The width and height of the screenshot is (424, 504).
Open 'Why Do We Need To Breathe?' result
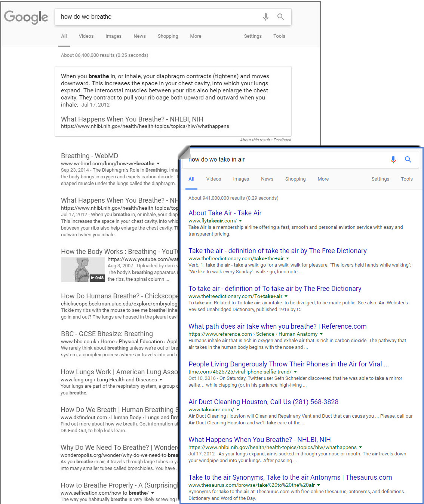(119, 448)
